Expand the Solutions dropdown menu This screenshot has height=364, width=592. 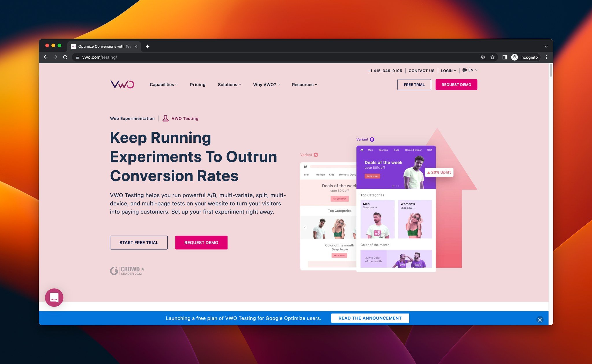pos(229,85)
